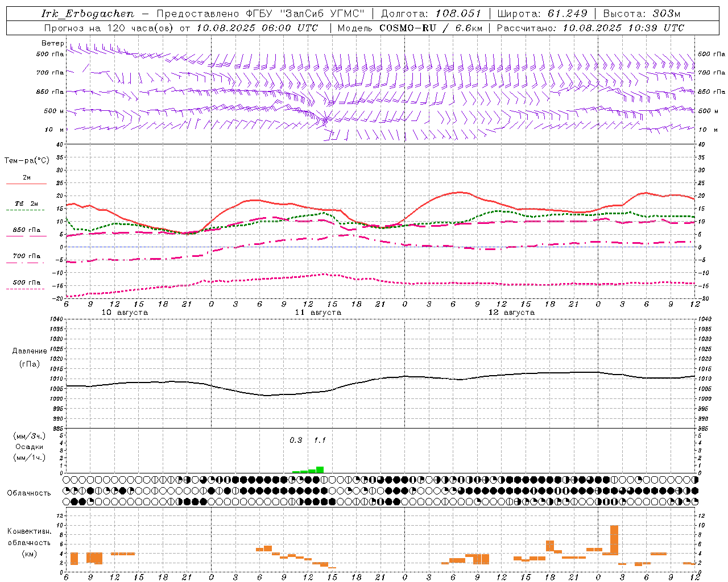Click the (мм/1ч.) precipitation unit label
The image size is (728, 582).
pos(29,458)
